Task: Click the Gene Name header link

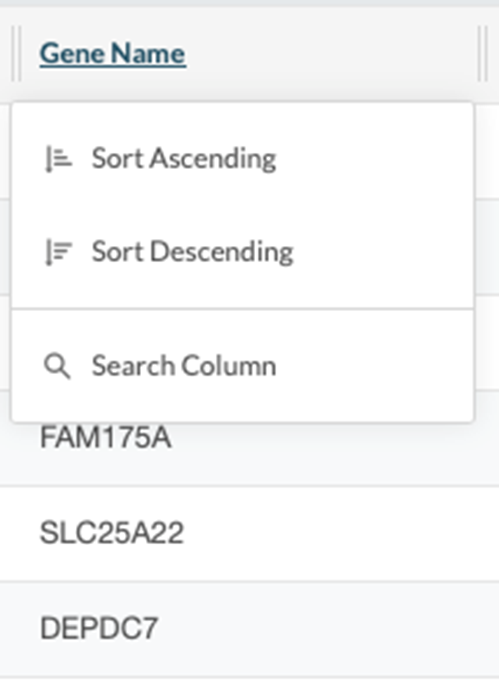Action: point(112,54)
